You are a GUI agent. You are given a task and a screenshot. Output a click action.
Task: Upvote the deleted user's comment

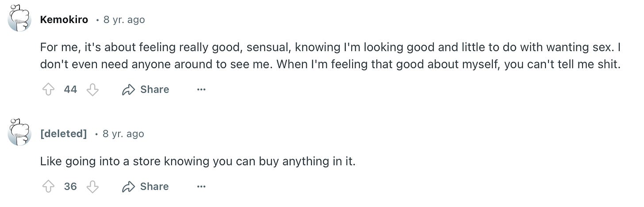[48, 187]
